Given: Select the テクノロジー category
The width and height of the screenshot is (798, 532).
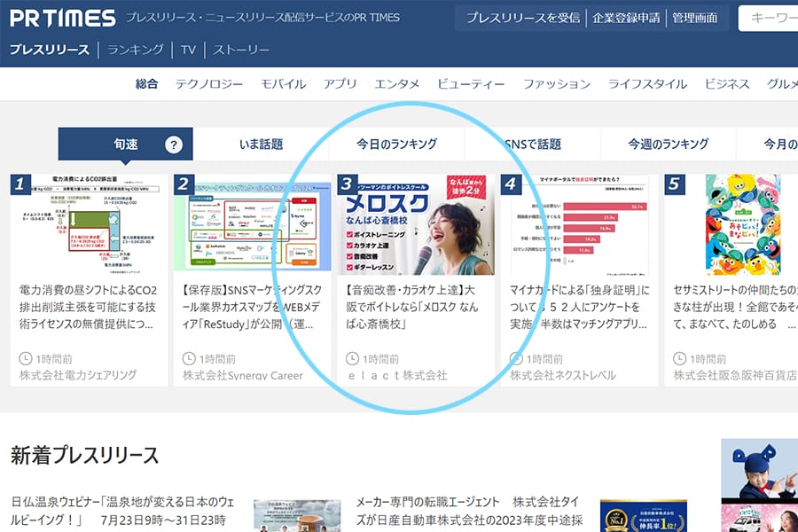Looking at the screenshot, I should pos(209,84).
